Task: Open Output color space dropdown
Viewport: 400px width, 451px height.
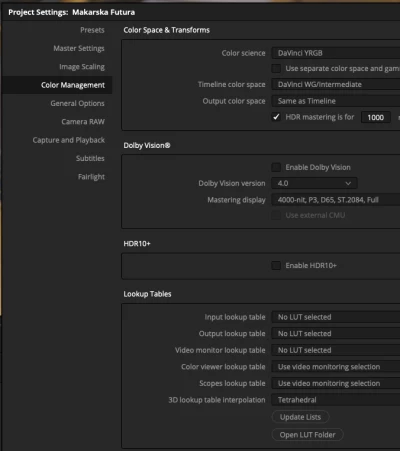Action: tap(336, 101)
